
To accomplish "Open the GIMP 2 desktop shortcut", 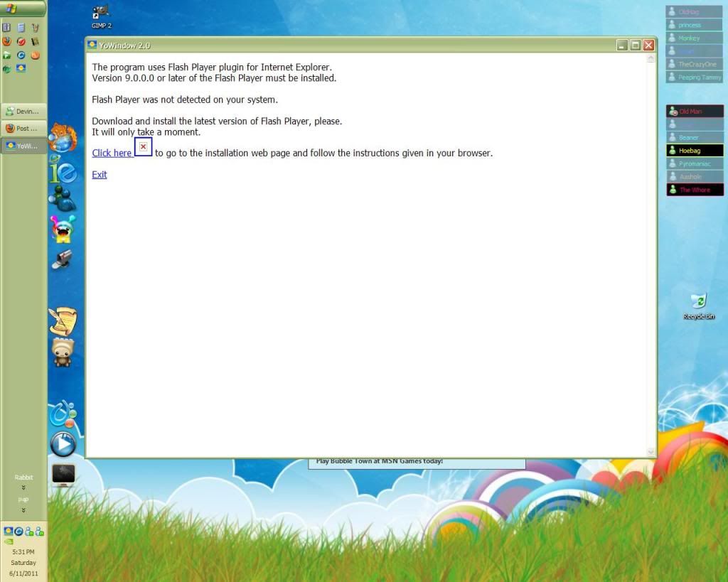I will [101, 16].
